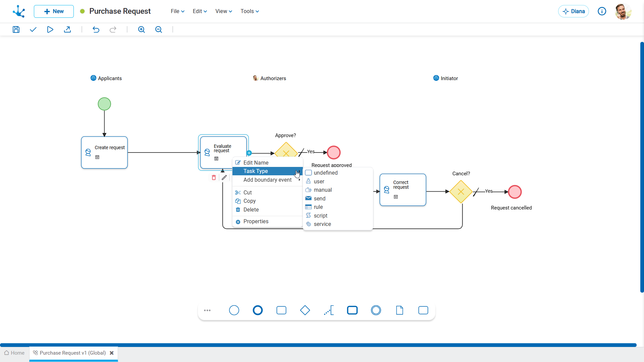Image resolution: width=644 pixels, height=362 pixels.
Task: Choose Delete from the context menu
Action: click(x=268, y=210)
